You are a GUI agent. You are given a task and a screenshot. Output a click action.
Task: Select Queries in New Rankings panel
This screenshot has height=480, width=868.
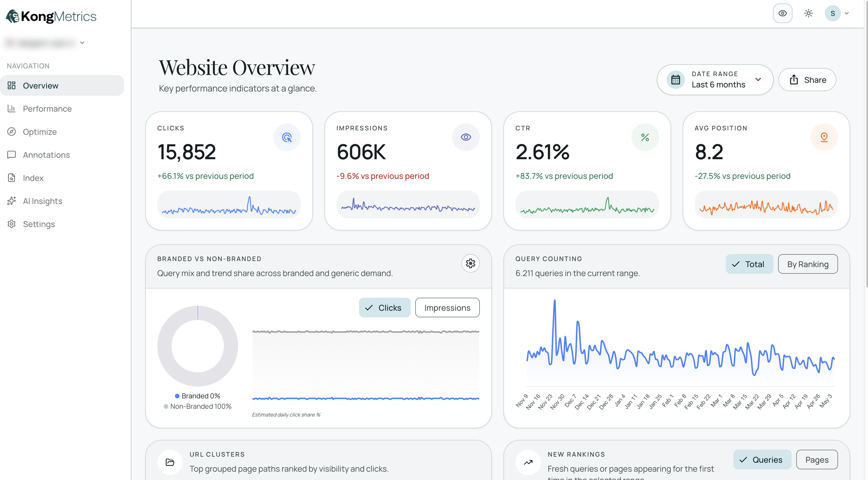tap(762, 460)
